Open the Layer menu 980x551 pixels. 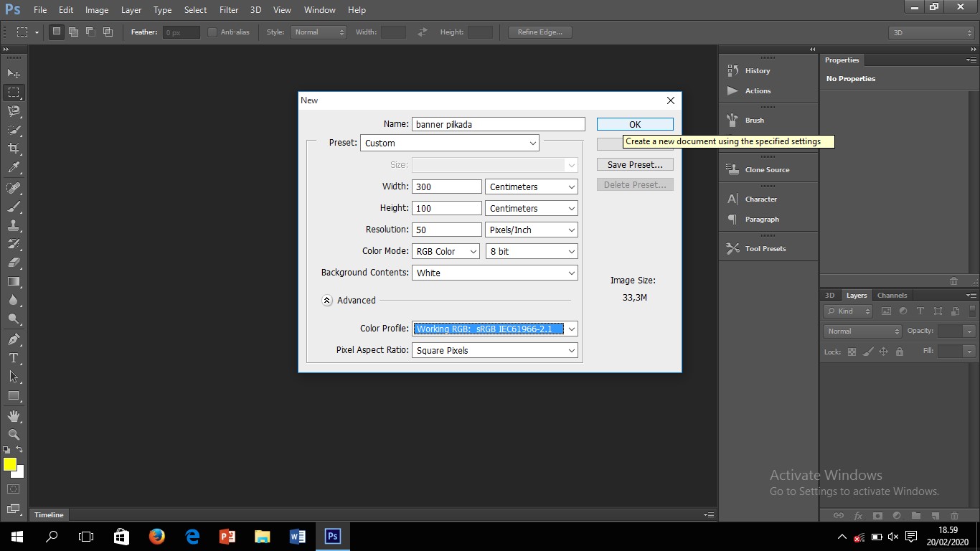pos(131,10)
